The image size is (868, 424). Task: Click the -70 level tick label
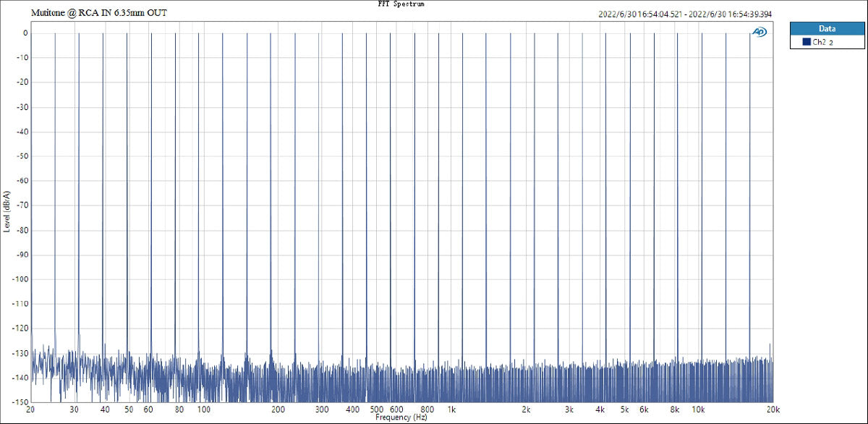[x=22, y=205]
